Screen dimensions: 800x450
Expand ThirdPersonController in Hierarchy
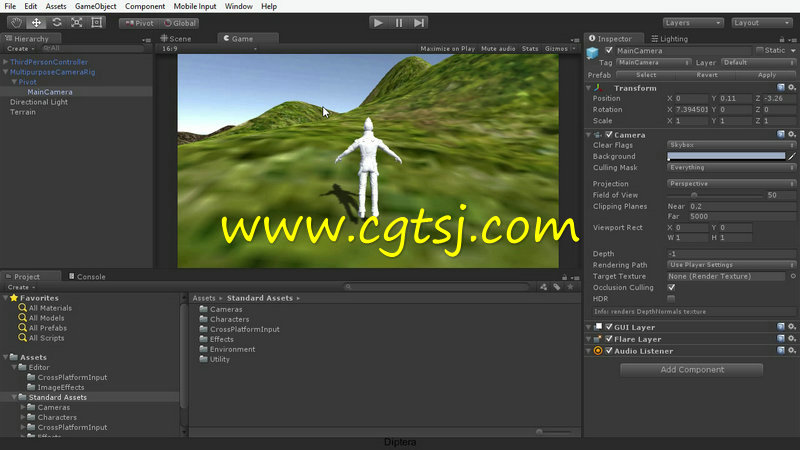pyautogui.click(x=6, y=62)
